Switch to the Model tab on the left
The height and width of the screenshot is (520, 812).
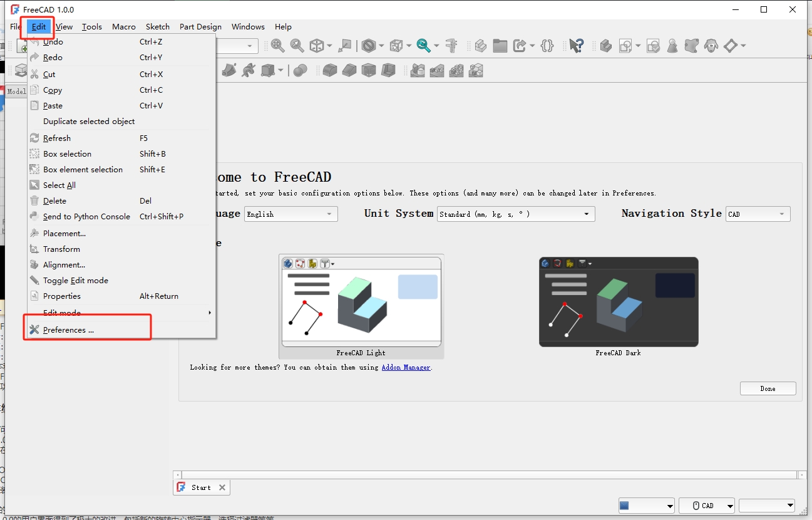click(16, 91)
